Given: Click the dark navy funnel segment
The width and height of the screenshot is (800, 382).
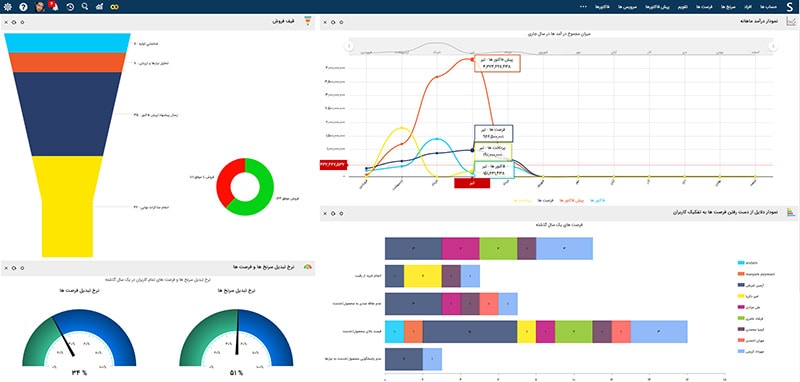Looking at the screenshot, I should pyautogui.click(x=67, y=114).
